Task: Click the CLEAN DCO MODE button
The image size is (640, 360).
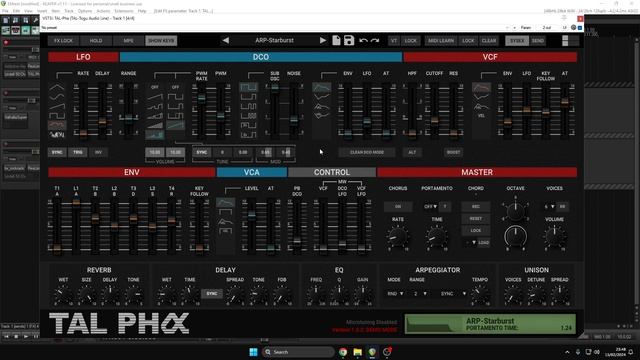Action: 367,152
